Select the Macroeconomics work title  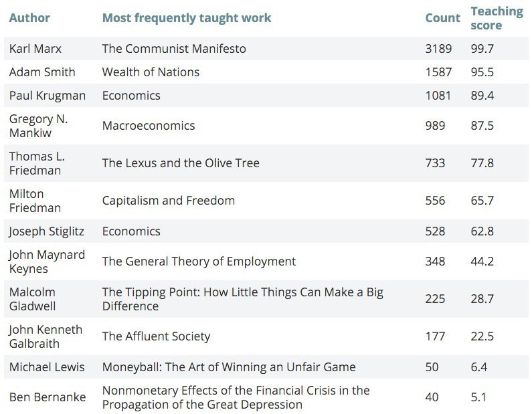click(149, 126)
